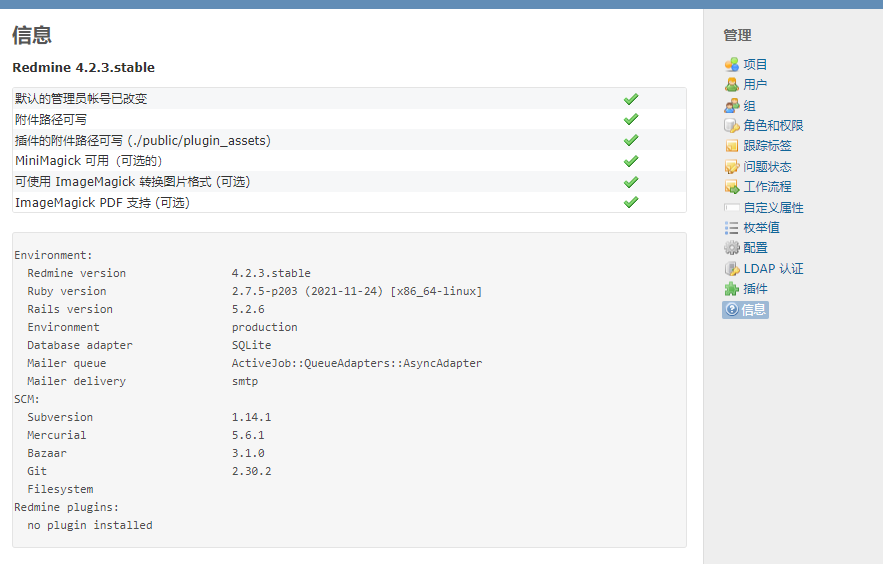Click Subversion version 1.14.1
Image resolution: width=883 pixels, height=564 pixels.
click(x=252, y=417)
